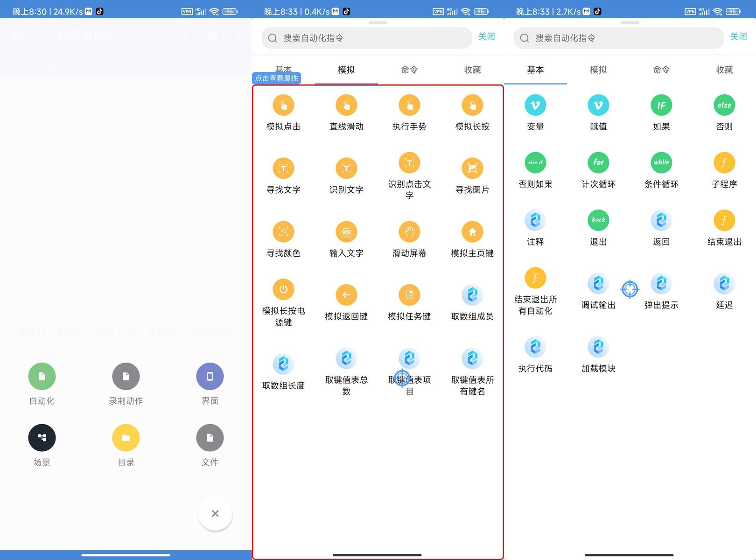The height and width of the screenshot is (560, 756).
Task: Choose the 模拟长按电源键 power icon
Action: (283, 289)
